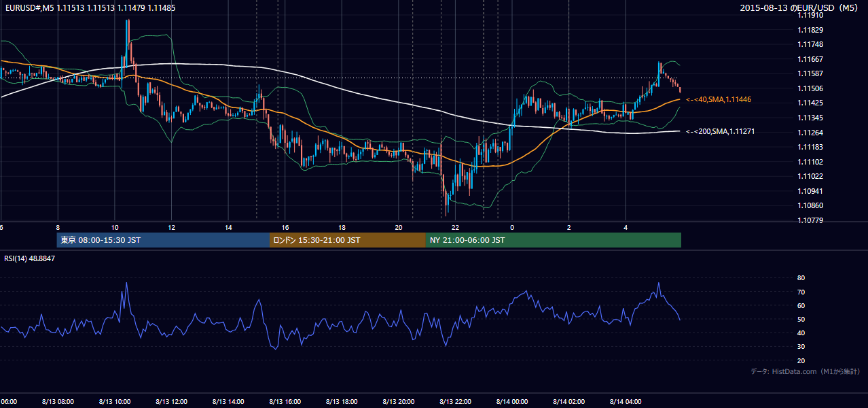Select the Tokyo session bar 東京 08:00-15:30 JST
Viewport: 868px width, 408px height.
click(163, 240)
